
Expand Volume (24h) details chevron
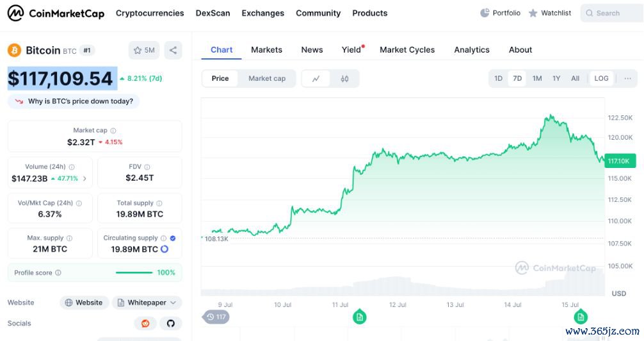click(x=85, y=179)
